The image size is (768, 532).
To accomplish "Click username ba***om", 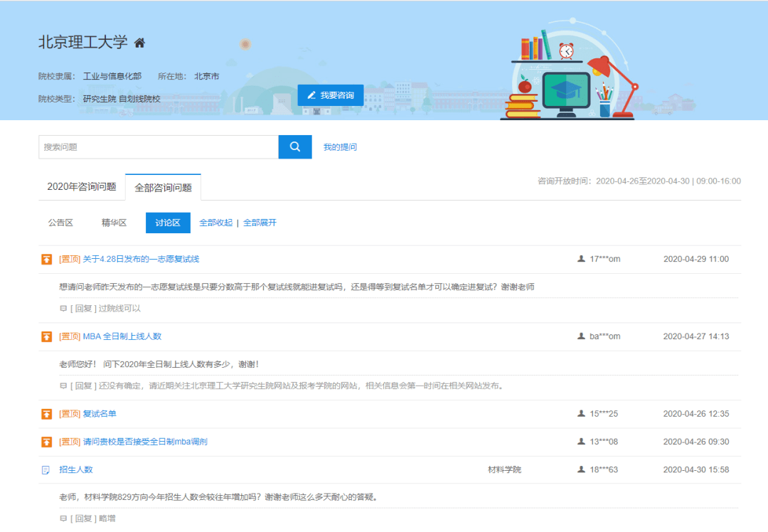I will (x=605, y=336).
